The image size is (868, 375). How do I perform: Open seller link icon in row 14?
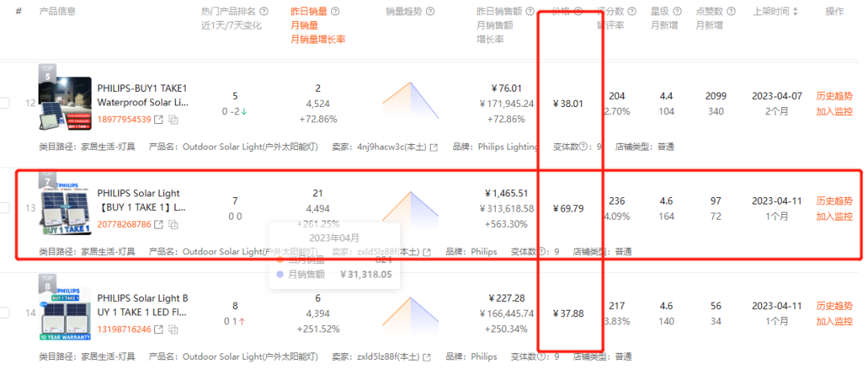(427, 357)
